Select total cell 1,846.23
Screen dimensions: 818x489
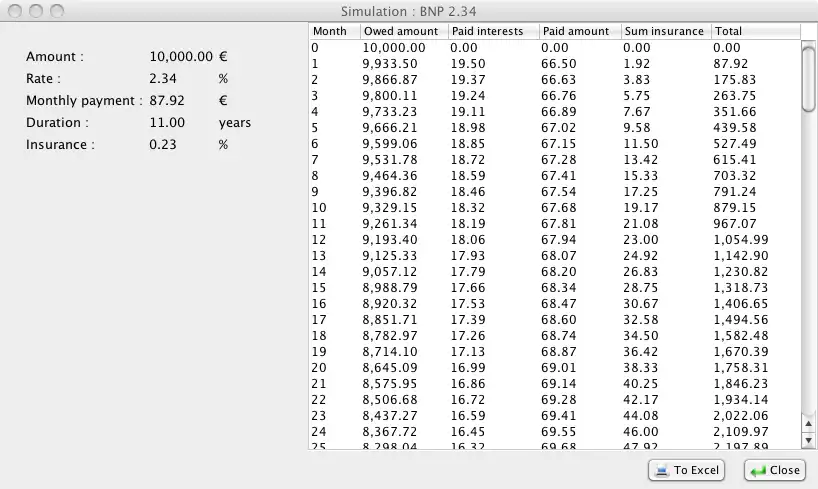[x=741, y=384]
